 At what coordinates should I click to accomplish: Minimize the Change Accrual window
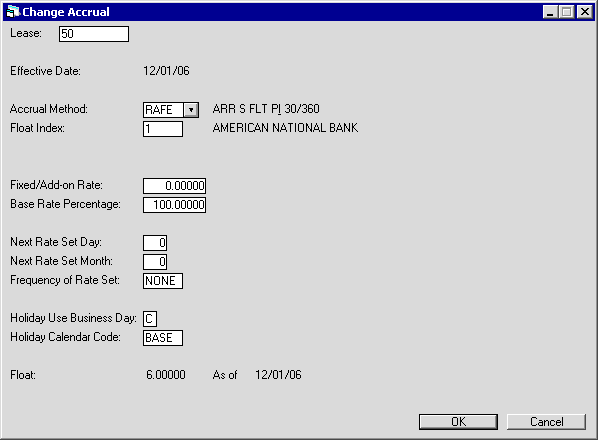tap(550, 12)
